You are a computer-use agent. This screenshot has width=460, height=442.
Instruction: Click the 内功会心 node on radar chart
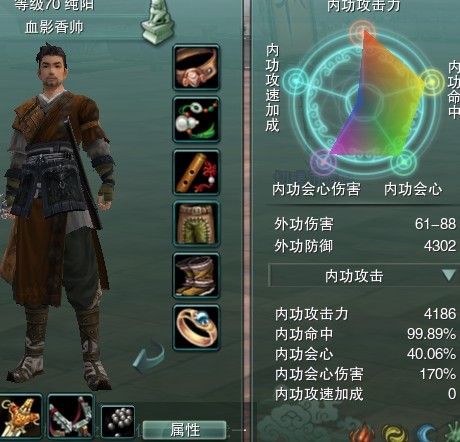tap(404, 162)
